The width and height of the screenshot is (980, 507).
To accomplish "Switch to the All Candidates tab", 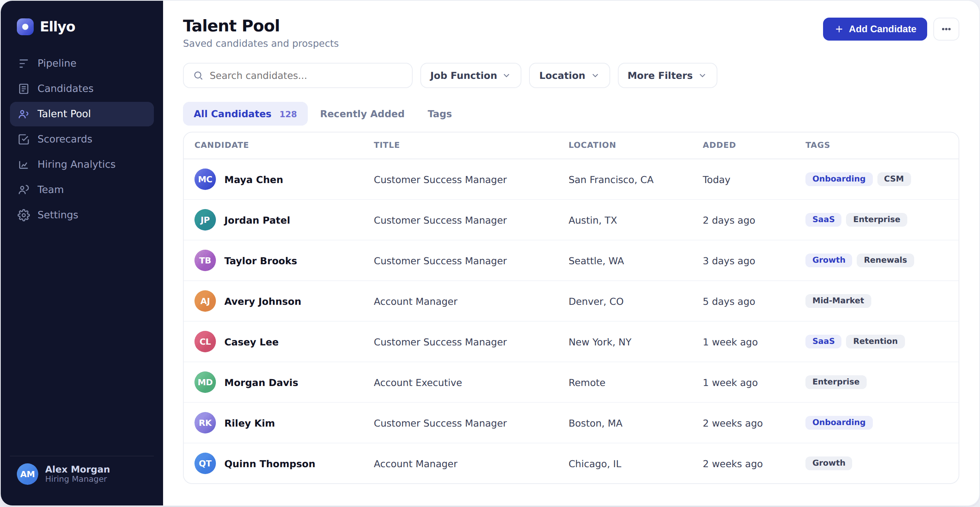I will click(x=245, y=114).
